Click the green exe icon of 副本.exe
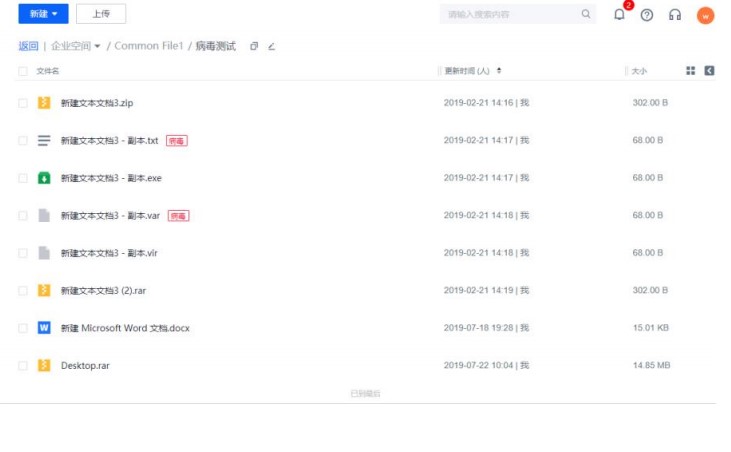Screen dimensions: 731x452 coord(44,178)
